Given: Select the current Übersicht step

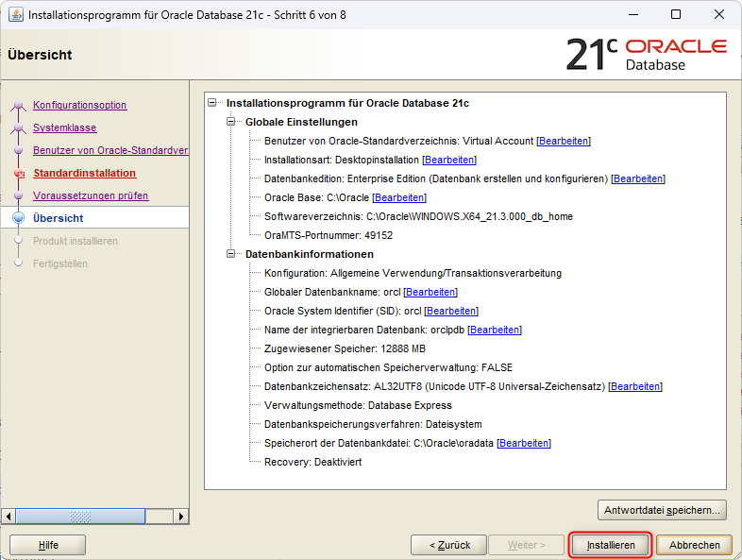Looking at the screenshot, I should [x=58, y=218].
